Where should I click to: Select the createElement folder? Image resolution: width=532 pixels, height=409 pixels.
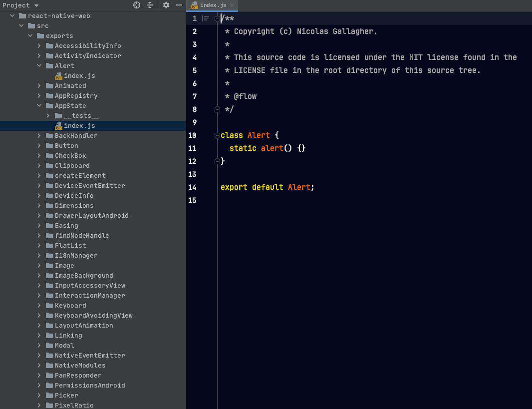80,175
